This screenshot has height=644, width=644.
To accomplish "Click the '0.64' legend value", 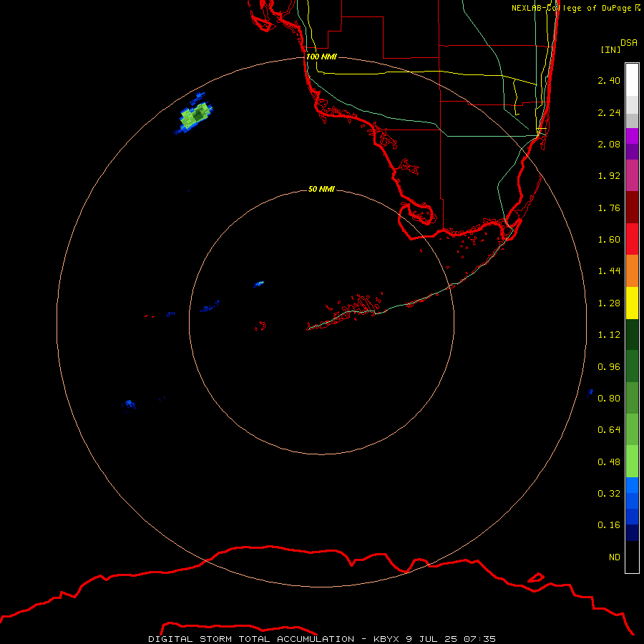I will 609,430.
